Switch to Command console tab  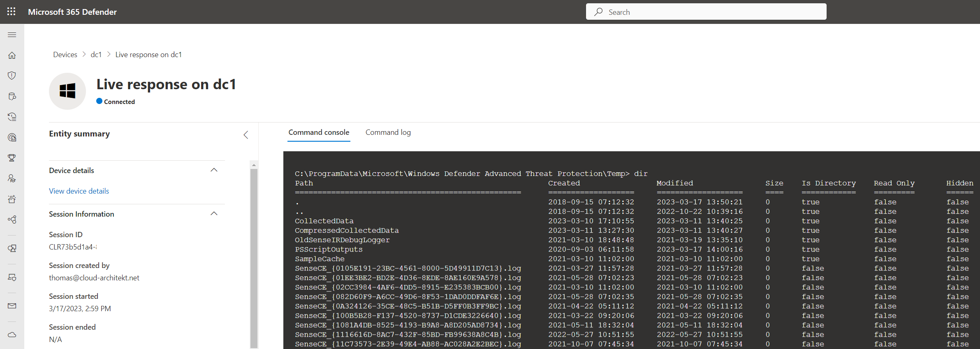coord(319,132)
